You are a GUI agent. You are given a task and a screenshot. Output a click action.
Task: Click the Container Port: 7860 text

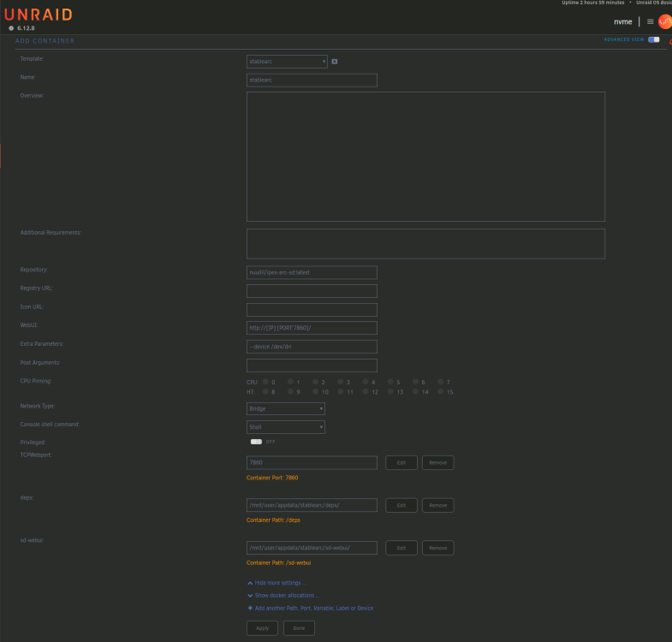point(272,478)
